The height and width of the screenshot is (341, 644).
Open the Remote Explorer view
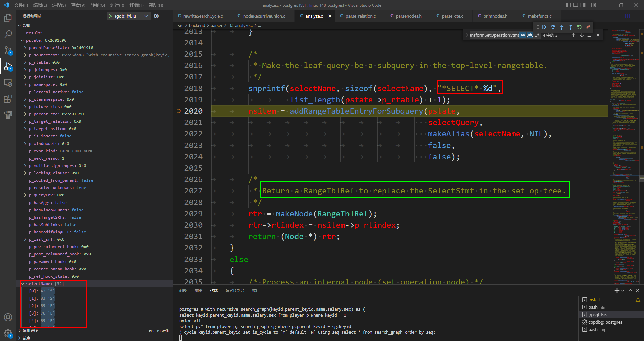coord(8,82)
